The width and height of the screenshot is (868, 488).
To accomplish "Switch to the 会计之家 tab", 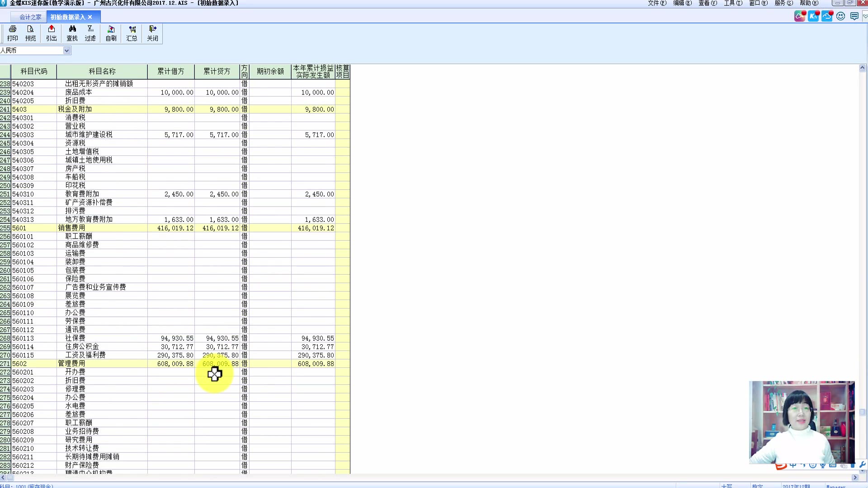I will point(30,17).
